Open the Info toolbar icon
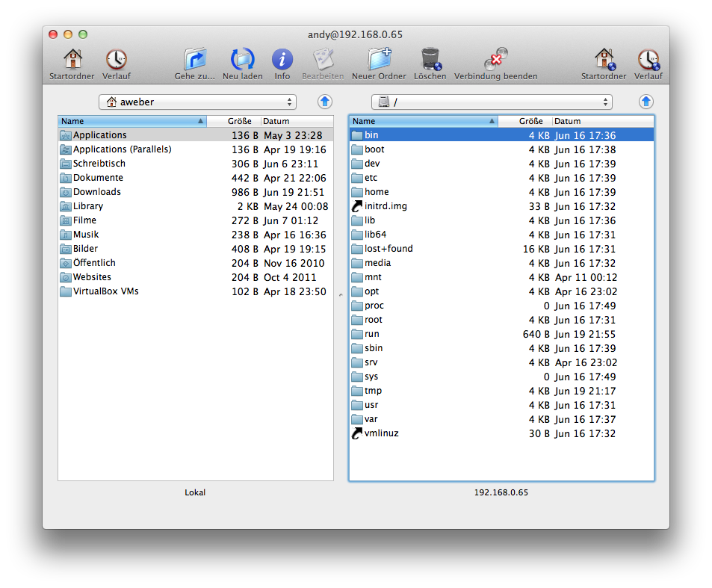 [282, 60]
